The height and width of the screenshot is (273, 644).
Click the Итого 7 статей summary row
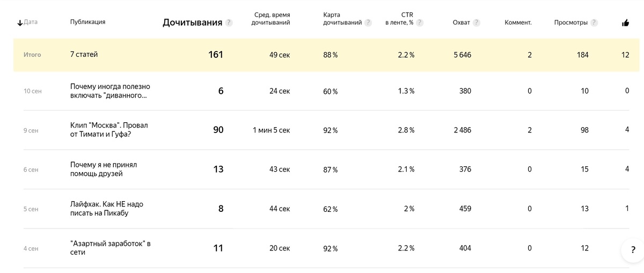326,55
